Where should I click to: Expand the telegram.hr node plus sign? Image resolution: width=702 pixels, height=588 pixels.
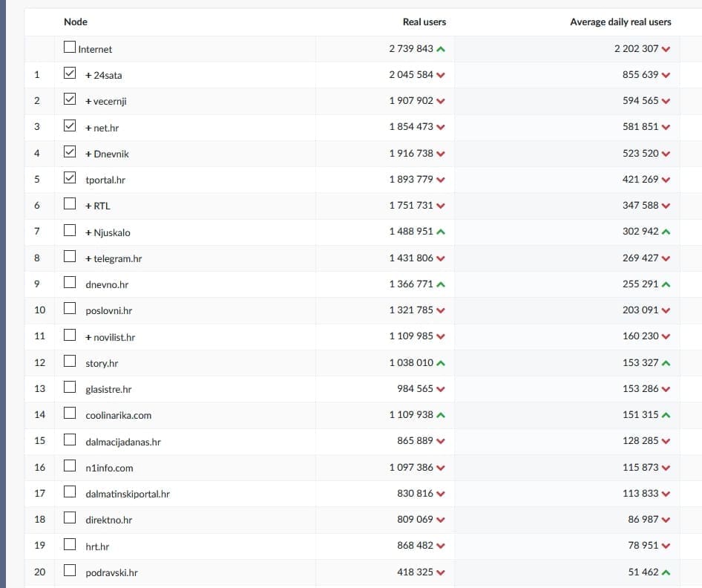click(x=88, y=258)
